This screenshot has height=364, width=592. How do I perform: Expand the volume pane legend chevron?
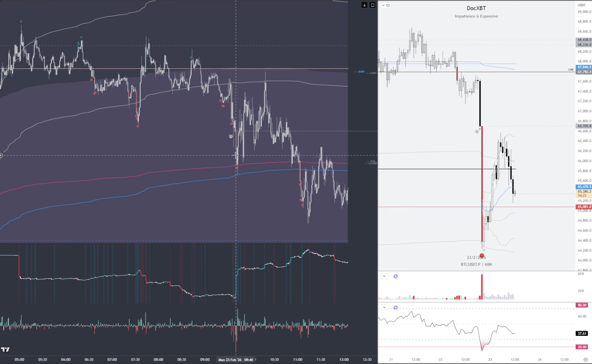coord(384,276)
